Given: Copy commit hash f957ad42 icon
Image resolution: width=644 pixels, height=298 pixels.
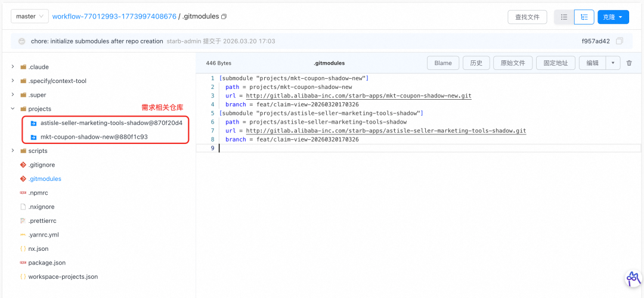Looking at the screenshot, I should tap(620, 41).
